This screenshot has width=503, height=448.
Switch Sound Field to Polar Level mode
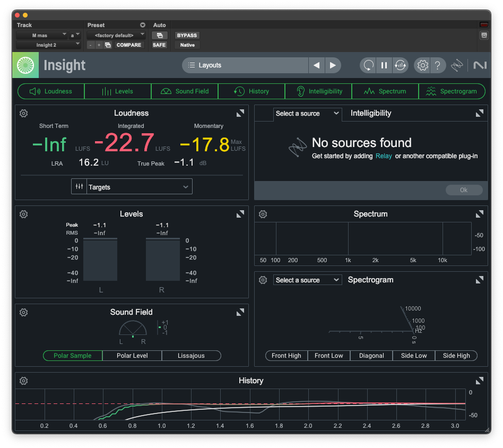point(132,356)
